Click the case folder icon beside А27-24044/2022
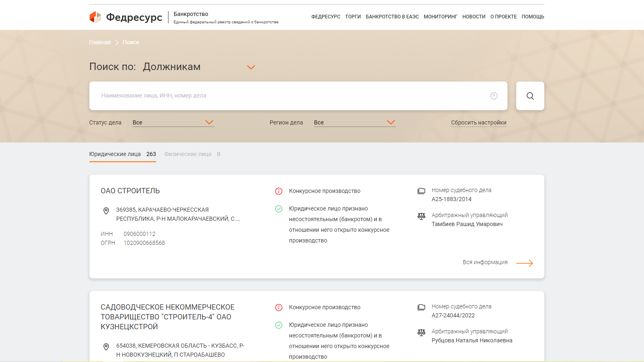Screen dimensions: 644x362 [421, 307]
